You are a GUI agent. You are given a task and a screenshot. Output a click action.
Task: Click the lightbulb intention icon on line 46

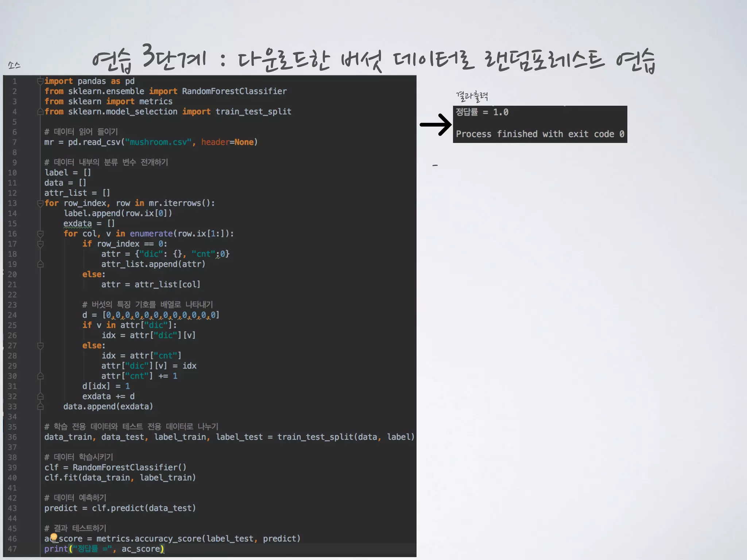(54, 537)
